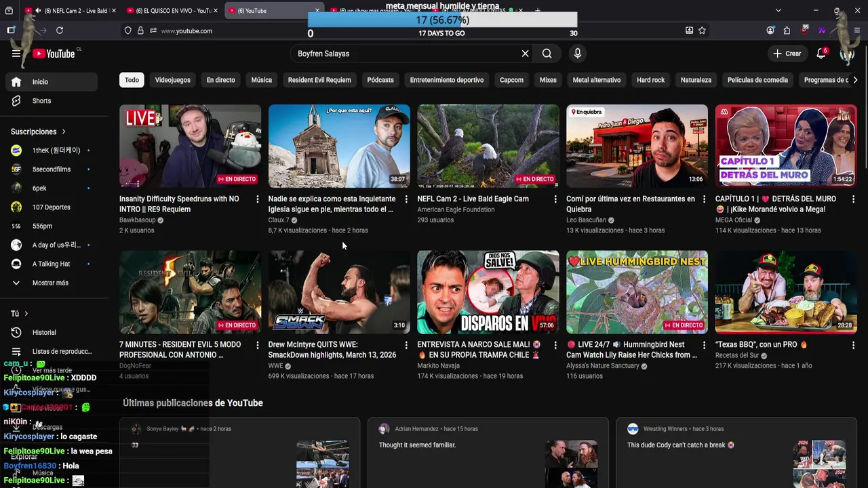Open Historial in sidebar

tap(52, 333)
